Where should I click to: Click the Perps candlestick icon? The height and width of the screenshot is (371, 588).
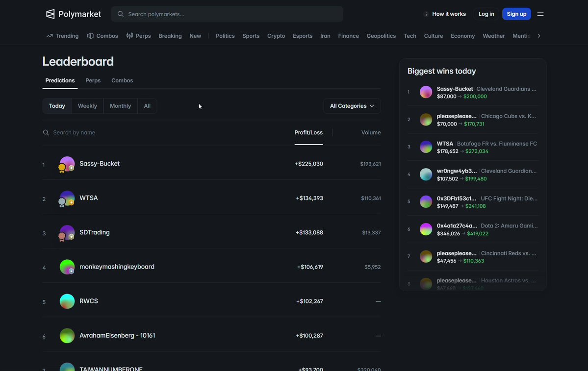(129, 36)
